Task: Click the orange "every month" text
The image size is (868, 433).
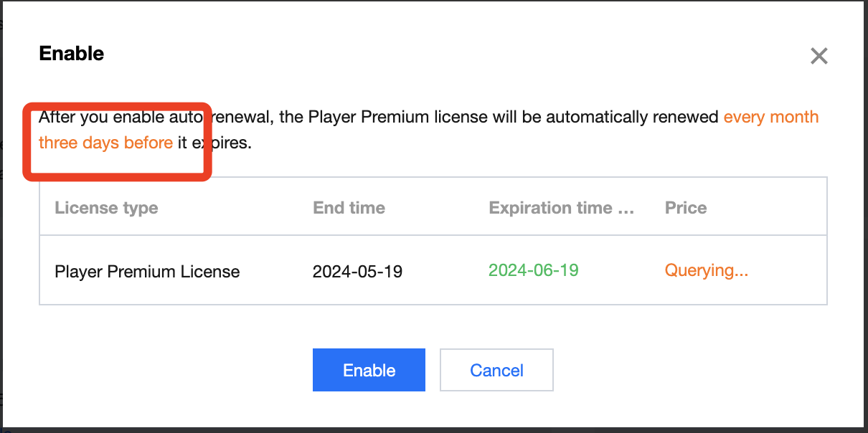Action: (770, 117)
